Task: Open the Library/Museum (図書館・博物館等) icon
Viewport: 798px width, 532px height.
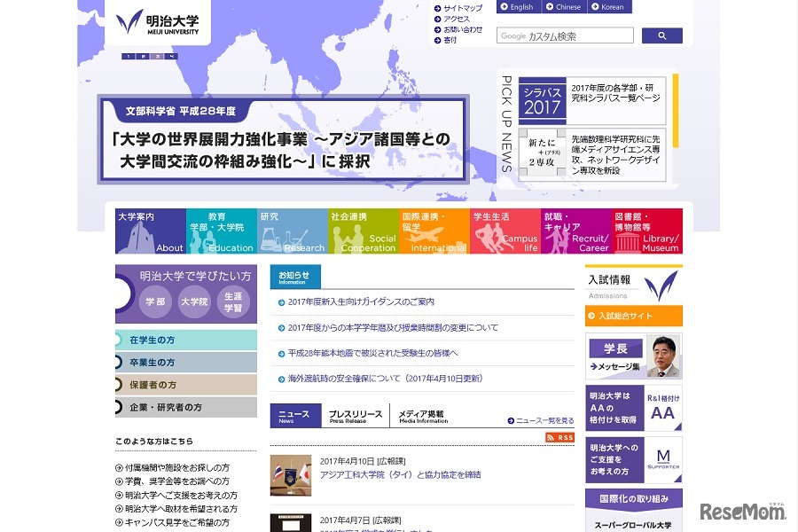Action: [645, 231]
